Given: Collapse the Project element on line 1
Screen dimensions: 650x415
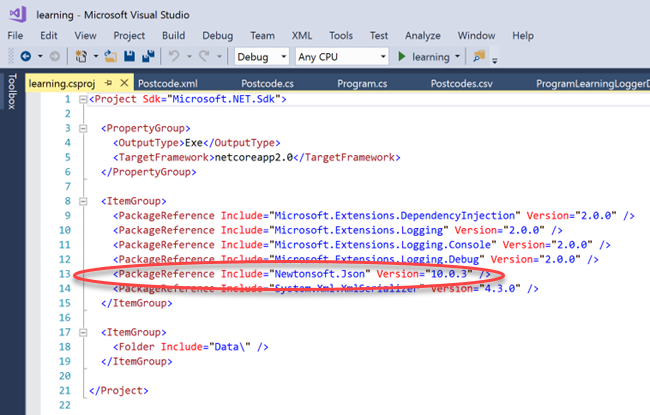Looking at the screenshot, I should [83, 100].
